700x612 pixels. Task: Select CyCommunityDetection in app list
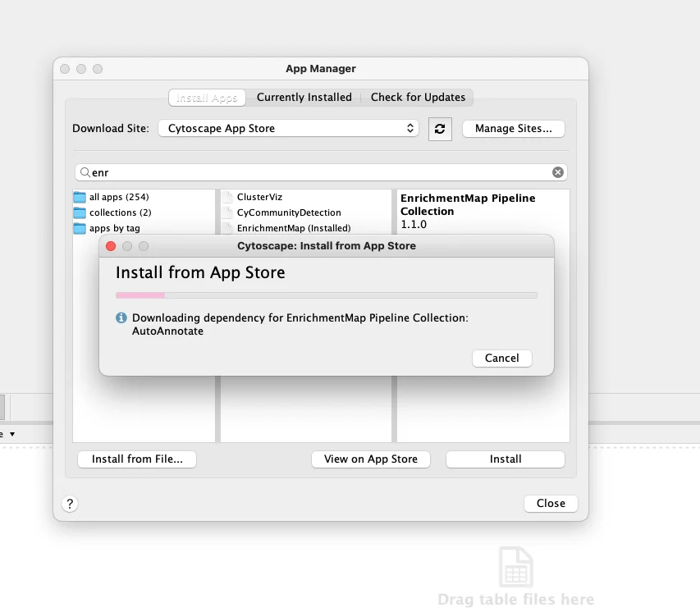[289, 212]
